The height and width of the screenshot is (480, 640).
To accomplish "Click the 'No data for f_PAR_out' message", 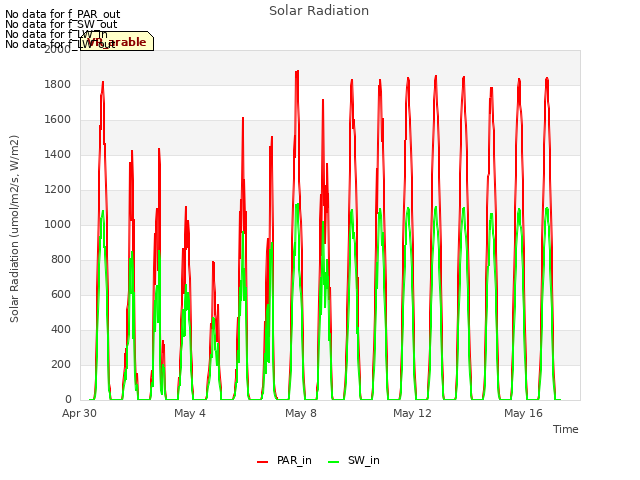I will (x=62, y=14).
